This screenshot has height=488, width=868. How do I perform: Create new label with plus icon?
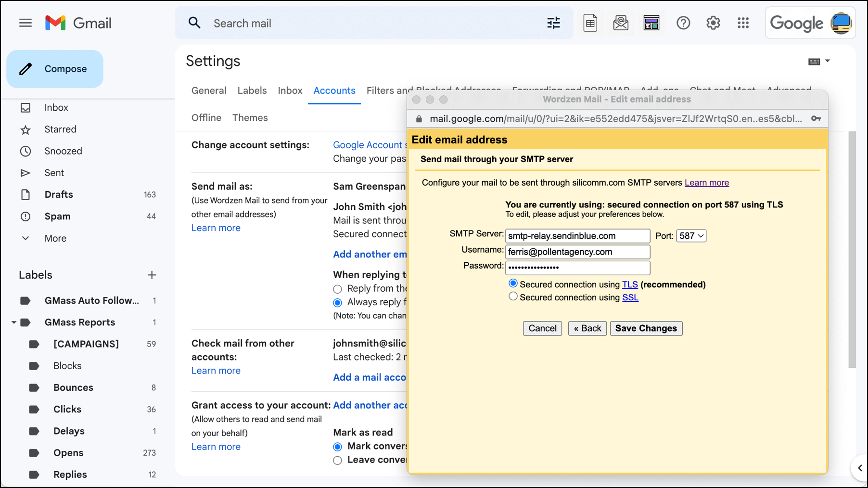(152, 275)
